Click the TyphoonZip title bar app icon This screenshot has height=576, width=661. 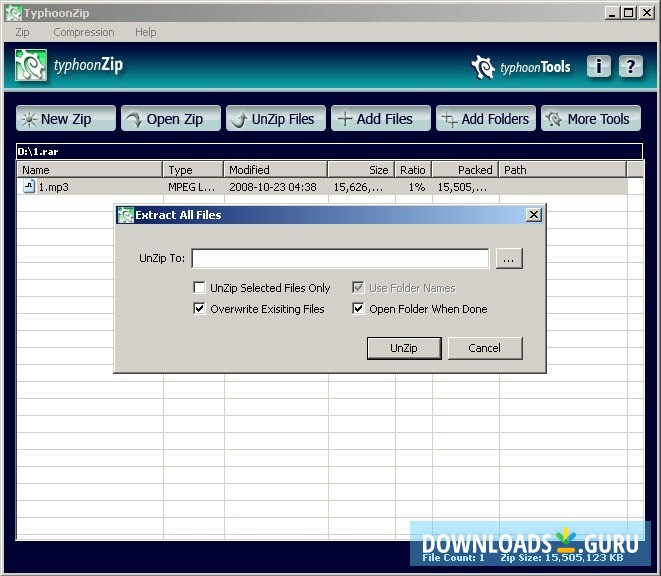13,13
